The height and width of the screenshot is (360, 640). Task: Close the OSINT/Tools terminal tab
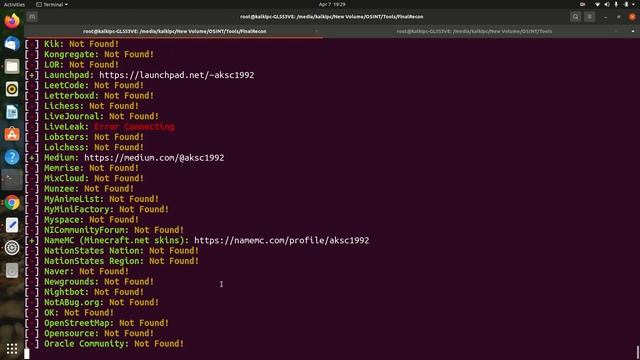(x=617, y=31)
